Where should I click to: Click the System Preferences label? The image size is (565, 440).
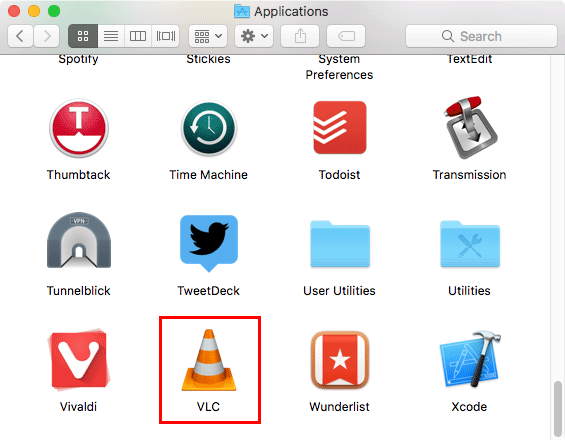tap(339, 67)
